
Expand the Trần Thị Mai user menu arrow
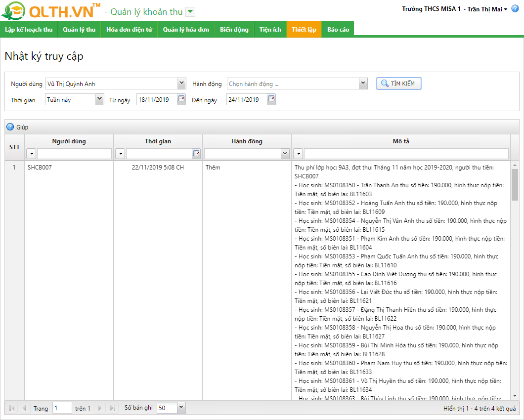[x=506, y=9]
